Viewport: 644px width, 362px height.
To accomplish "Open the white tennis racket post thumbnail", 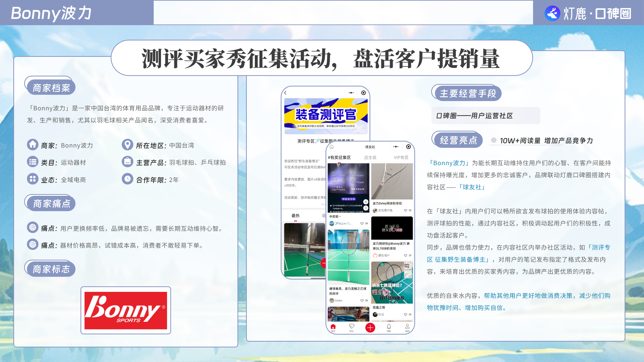I will 392,181.
